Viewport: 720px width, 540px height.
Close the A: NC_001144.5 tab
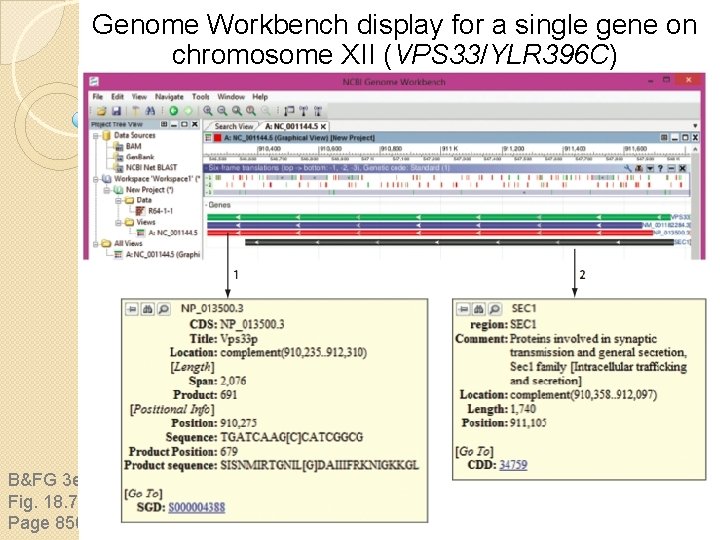[x=324, y=126]
